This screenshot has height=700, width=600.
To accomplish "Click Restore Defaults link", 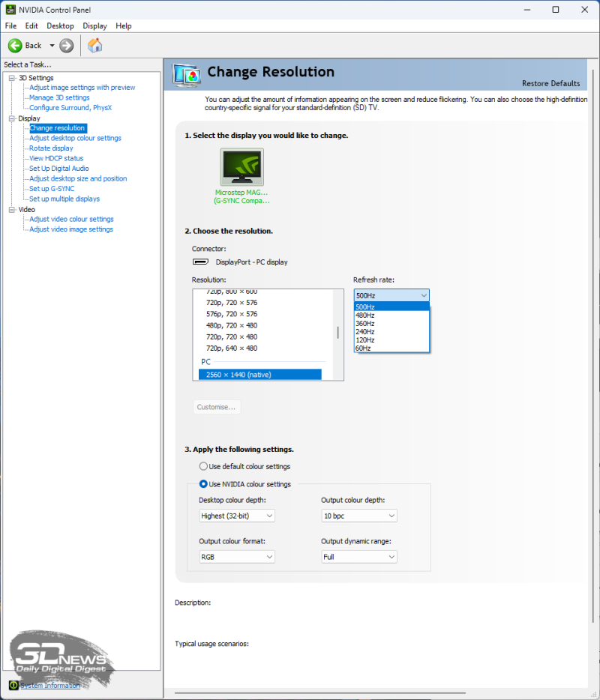I will coord(550,83).
